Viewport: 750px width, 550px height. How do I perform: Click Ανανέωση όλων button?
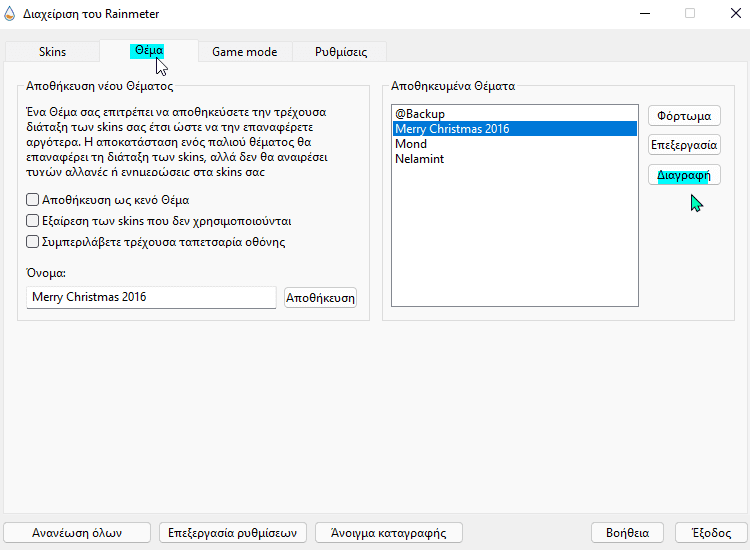tap(77, 533)
